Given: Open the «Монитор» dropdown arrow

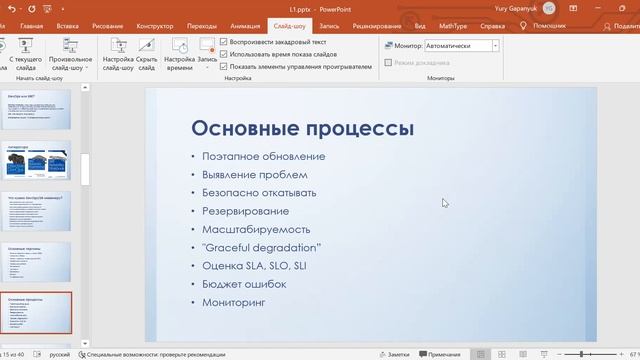Looking at the screenshot, I should pyautogui.click(x=495, y=46).
